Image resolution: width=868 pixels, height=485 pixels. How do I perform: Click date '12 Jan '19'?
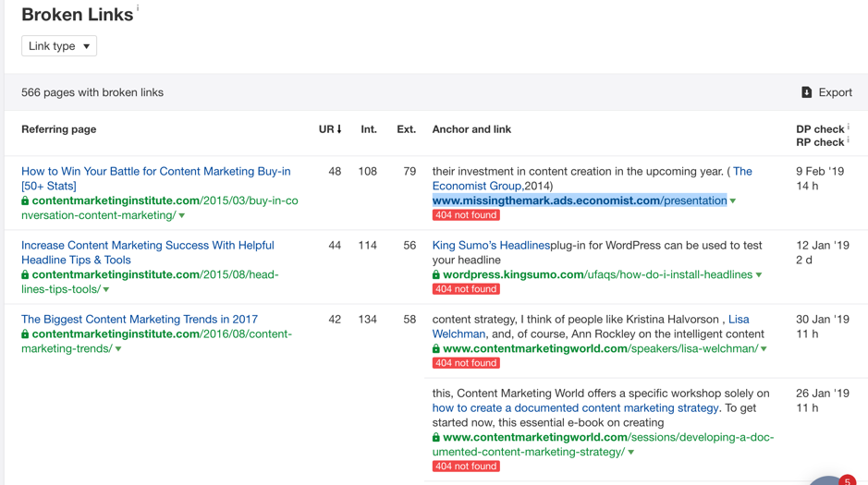823,246
